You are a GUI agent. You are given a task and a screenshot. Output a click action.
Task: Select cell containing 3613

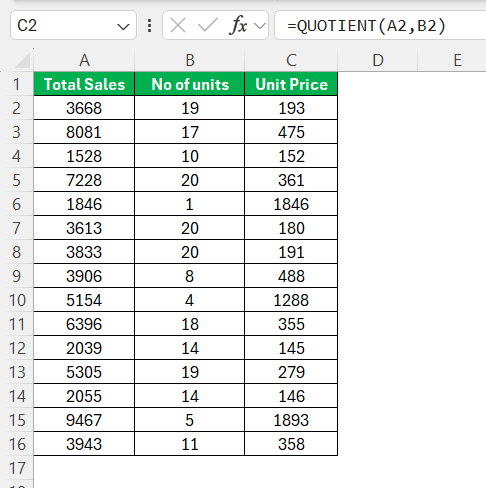84,228
